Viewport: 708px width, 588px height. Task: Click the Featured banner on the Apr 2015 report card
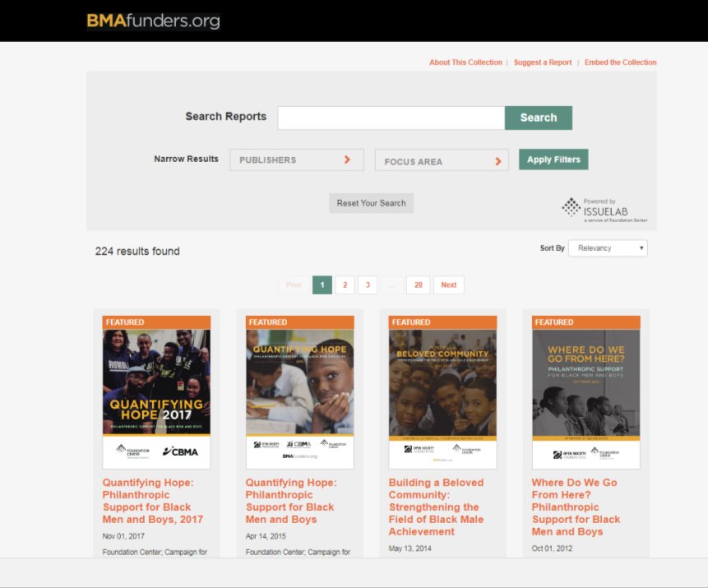[x=300, y=322]
